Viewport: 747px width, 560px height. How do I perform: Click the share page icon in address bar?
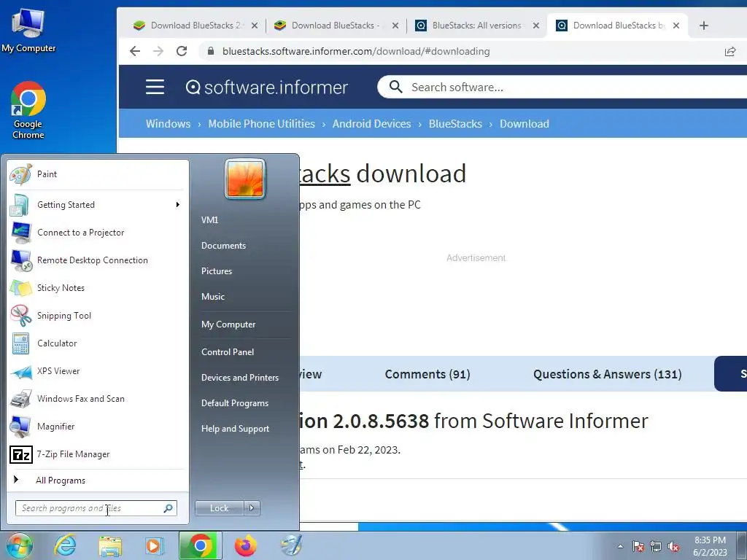point(729,52)
